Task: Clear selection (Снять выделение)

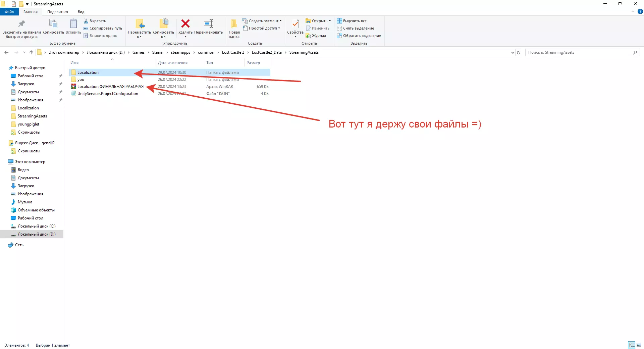Action: (x=356, y=28)
